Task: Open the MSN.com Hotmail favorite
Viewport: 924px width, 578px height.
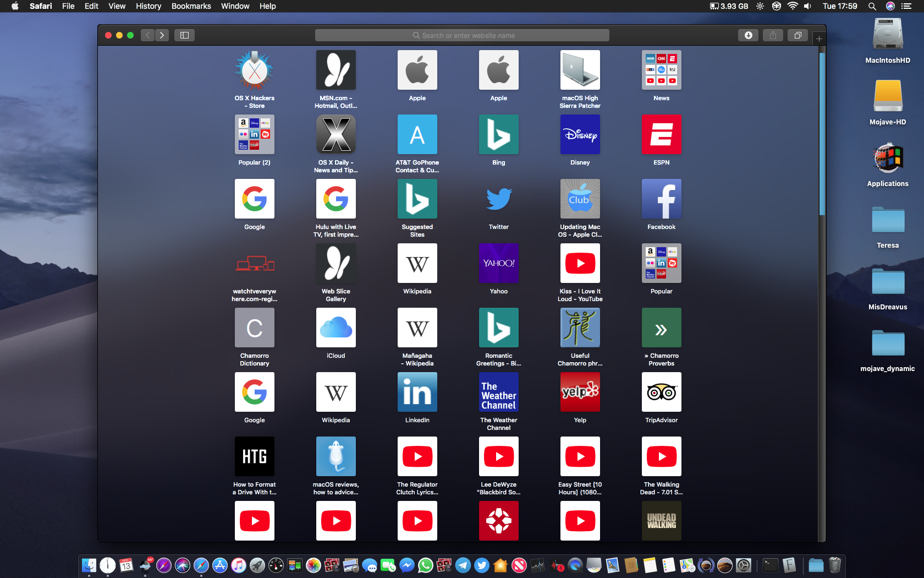Action: (336, 70)
